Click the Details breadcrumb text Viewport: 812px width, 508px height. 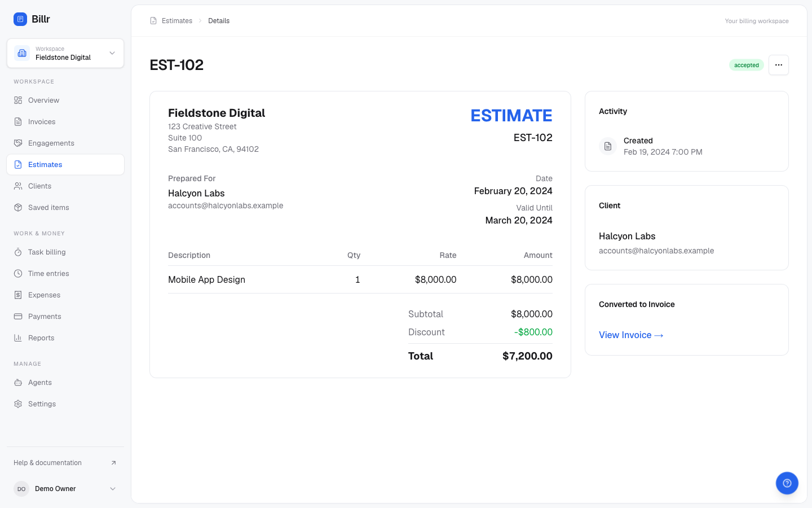coord(219,21)
